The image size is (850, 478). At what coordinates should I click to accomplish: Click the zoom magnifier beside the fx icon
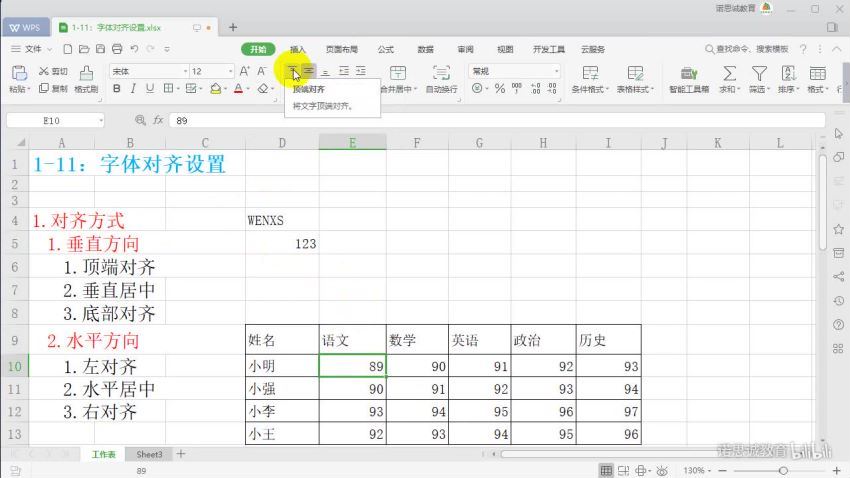[140, 120]
